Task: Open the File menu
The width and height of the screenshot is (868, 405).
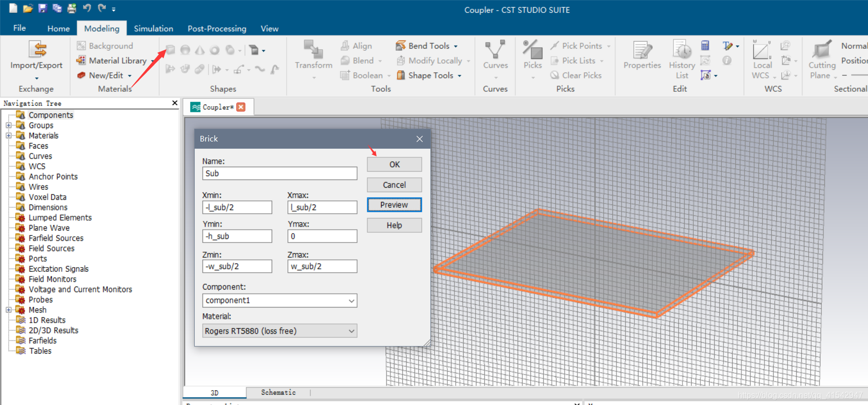Action: click(19, 28)
